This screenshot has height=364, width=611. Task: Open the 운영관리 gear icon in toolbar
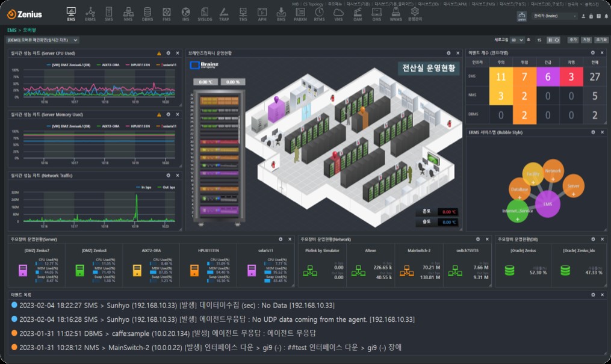(414, 14)
